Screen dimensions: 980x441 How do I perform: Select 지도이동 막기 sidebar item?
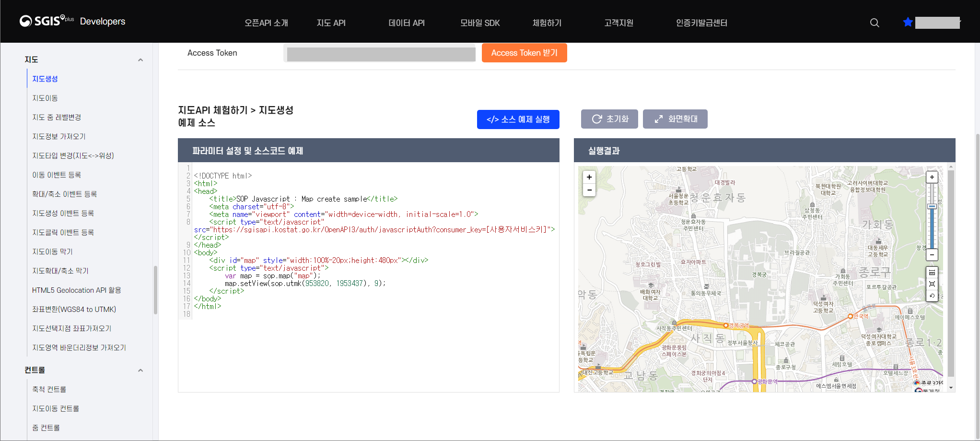point(52,251)
